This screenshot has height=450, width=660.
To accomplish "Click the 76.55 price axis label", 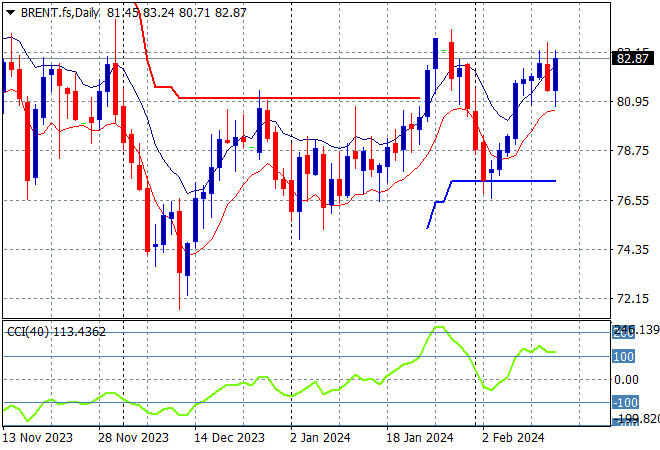I will pyautogui.click(x=633, y=200).
